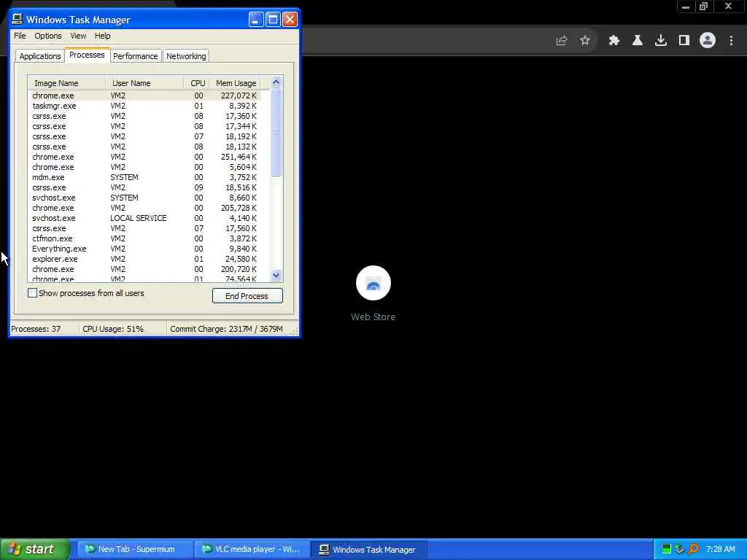Select csrss.exe using 17,360 K memory
The image size is (747, 560).
[144, 116]
